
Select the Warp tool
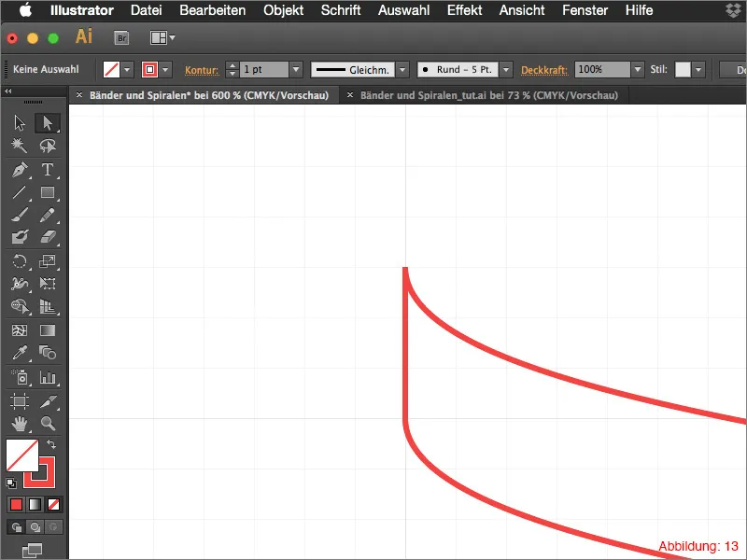click(20, 284)
